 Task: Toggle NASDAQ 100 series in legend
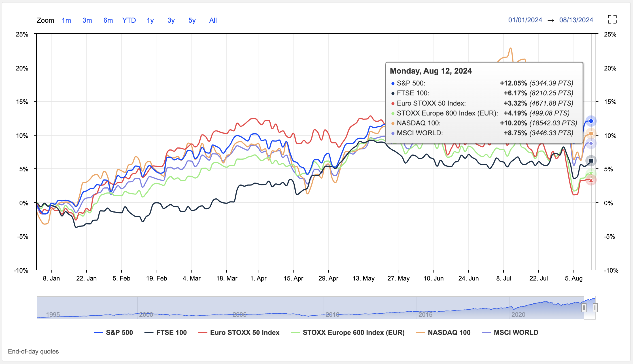[443, 332]
